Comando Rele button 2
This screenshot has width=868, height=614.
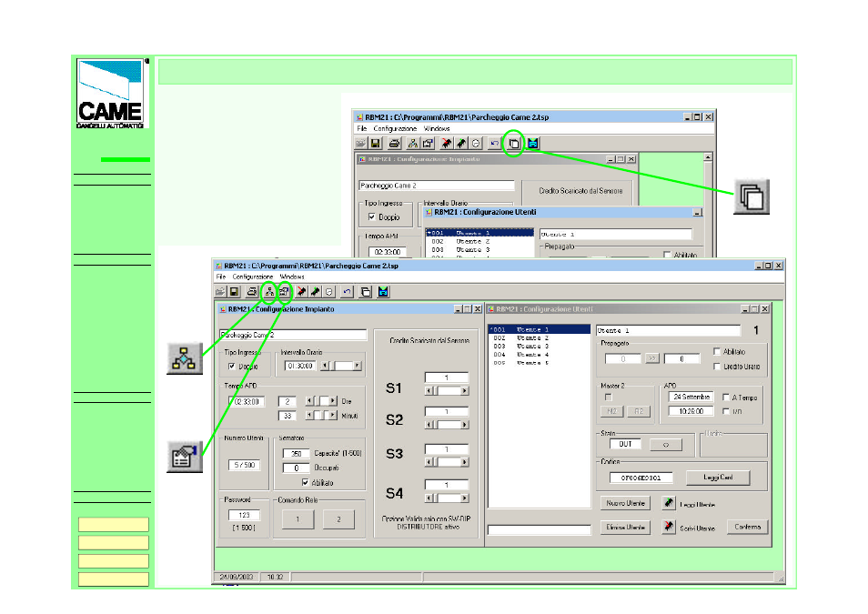[x=338, y=518]
